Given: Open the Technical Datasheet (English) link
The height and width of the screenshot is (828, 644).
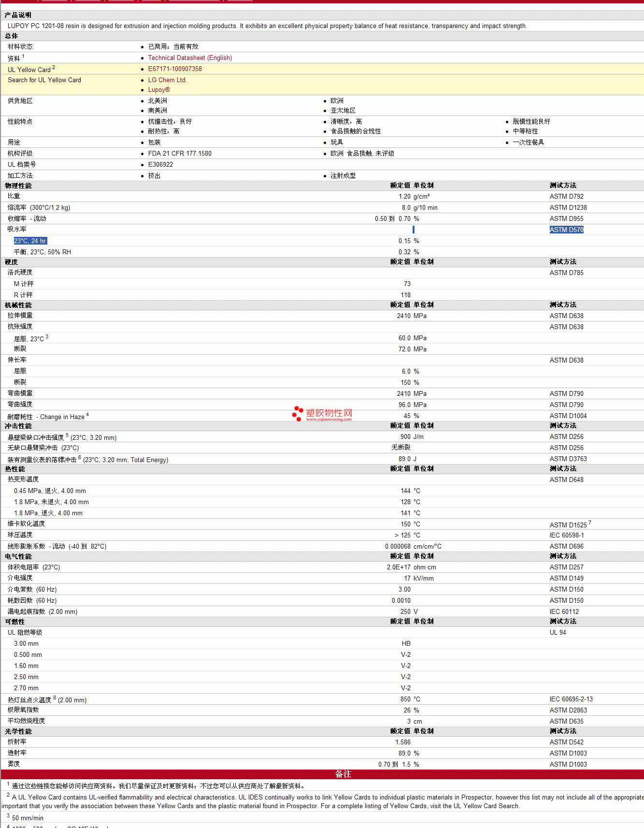Looking at the screenshot, I should click(x=190, y=58).
